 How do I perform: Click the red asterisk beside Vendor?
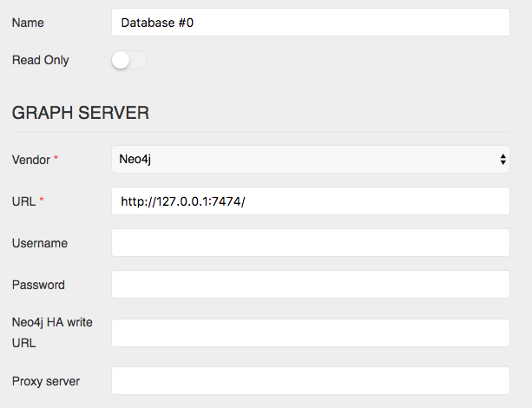pos(56,157)
